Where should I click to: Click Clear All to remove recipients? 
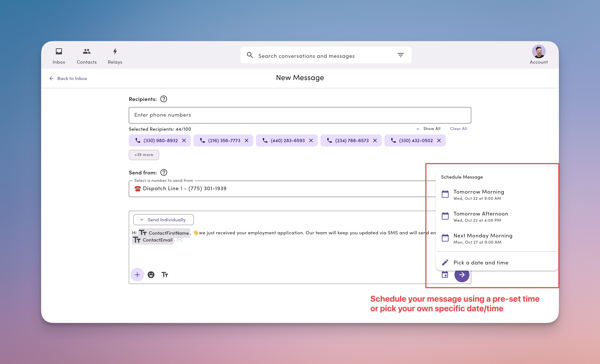(458, 129)
